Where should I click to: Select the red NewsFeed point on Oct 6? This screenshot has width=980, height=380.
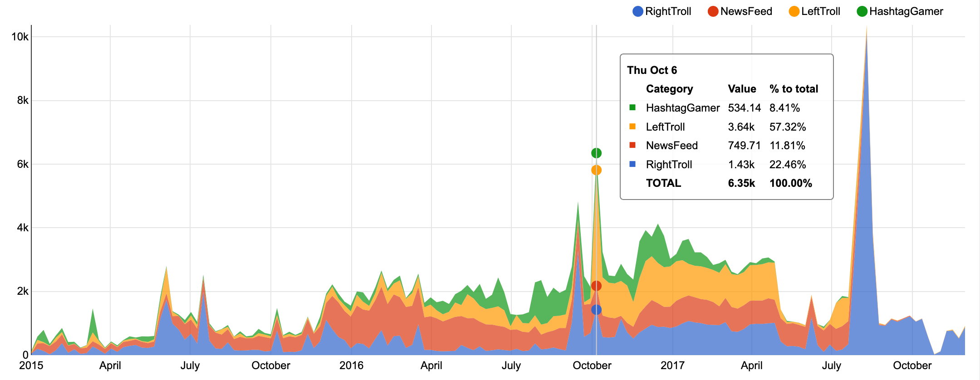coord(596,286)
